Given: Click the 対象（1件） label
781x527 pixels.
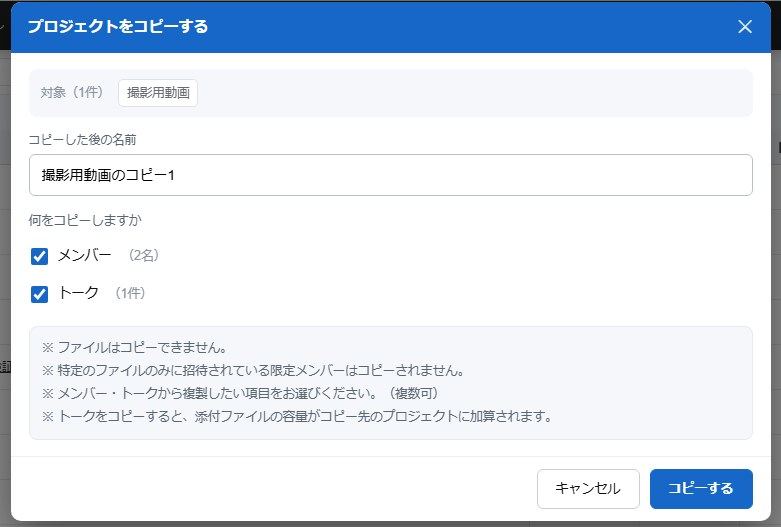Looking at the screenshot, I should click(x=72, y=92).
